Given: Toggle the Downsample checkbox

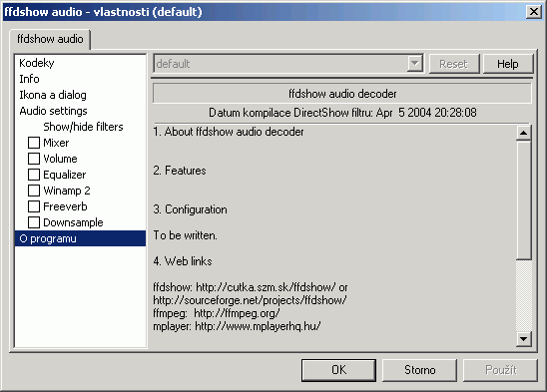Looking at the screenshot, I should [x=34, y=222].
